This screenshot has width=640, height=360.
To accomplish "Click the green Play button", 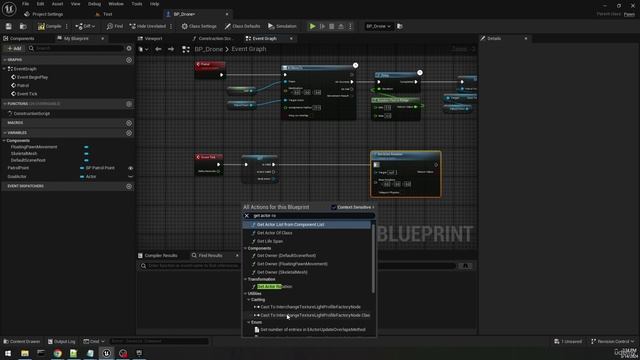I will tap(313, 26).
